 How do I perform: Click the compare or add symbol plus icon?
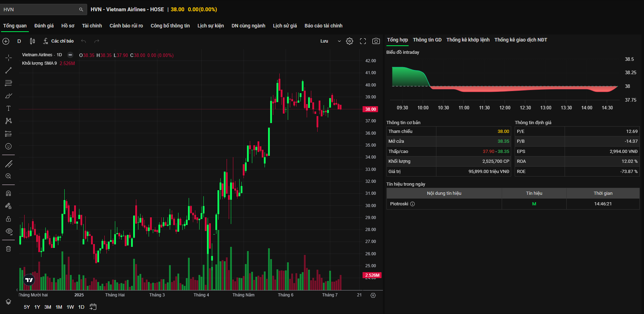pyautogui.click(x=6, y=41)
